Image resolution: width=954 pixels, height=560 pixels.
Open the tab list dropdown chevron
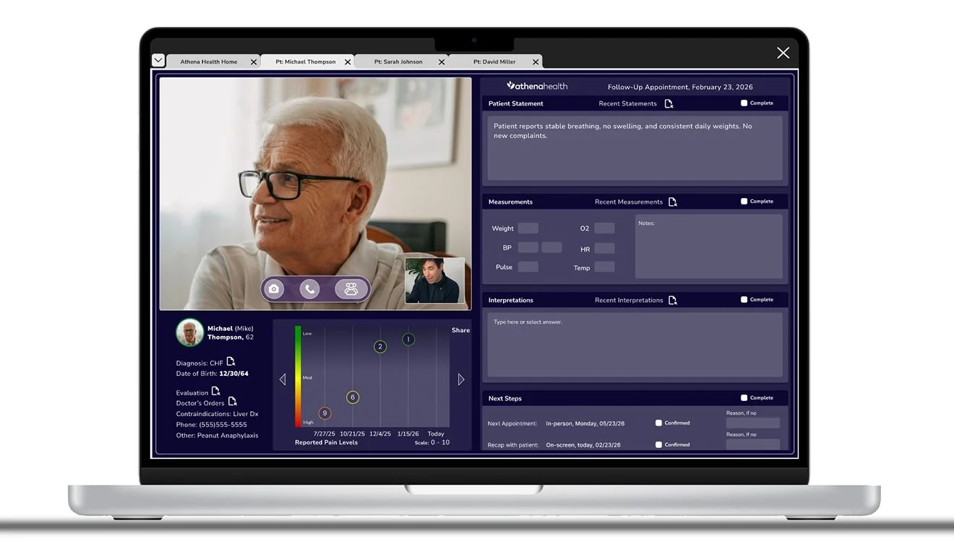158,60
